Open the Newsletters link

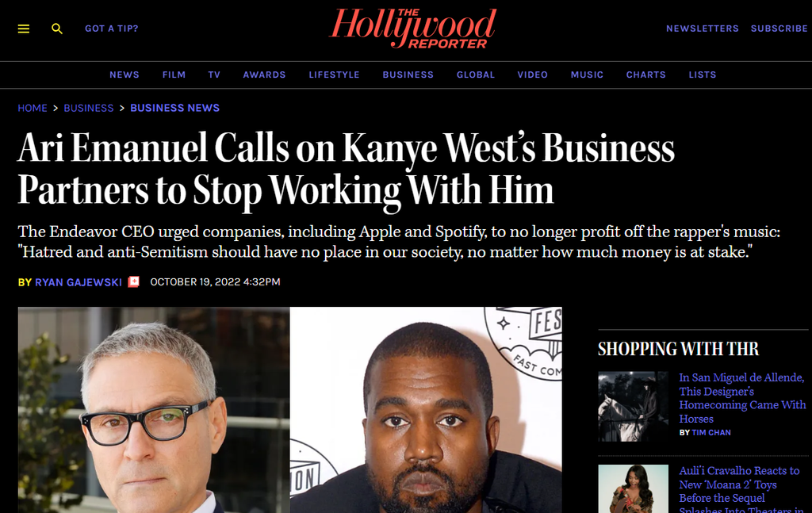703,29
